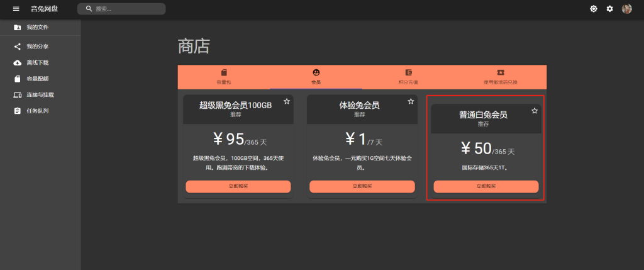Select the 会员 membership tab

(316, 77)
